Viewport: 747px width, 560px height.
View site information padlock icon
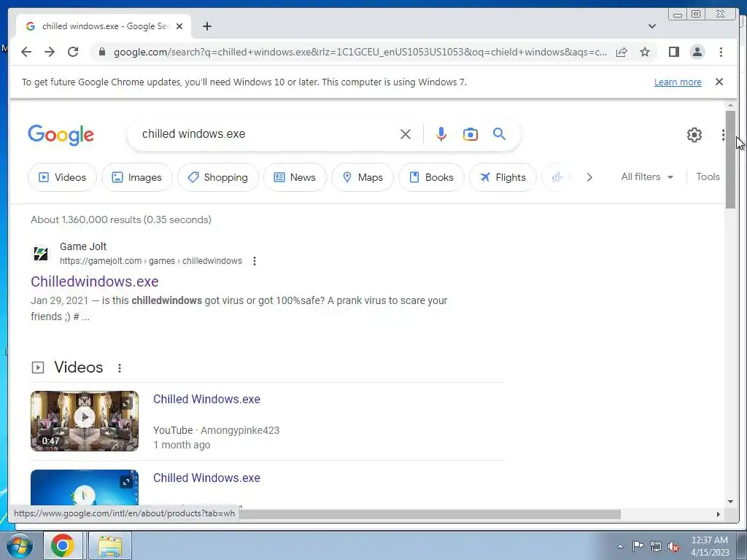pos(101,52)
